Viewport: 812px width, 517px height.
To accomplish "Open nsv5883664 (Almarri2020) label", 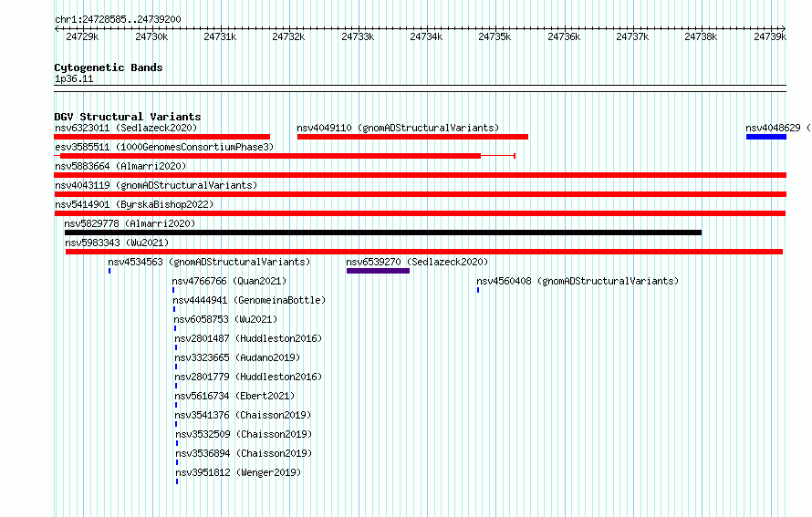I will click(x=120, y=166).
